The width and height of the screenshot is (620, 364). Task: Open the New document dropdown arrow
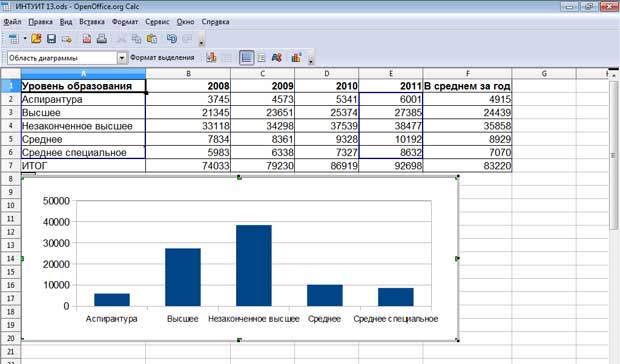25,39
